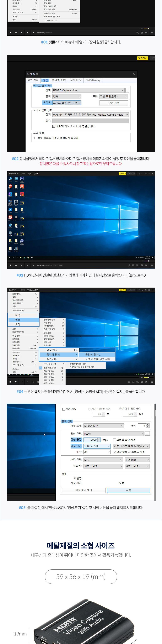Switch to the 화면 캡처 tab
162x644 pixels.
(x=33, y=80)
